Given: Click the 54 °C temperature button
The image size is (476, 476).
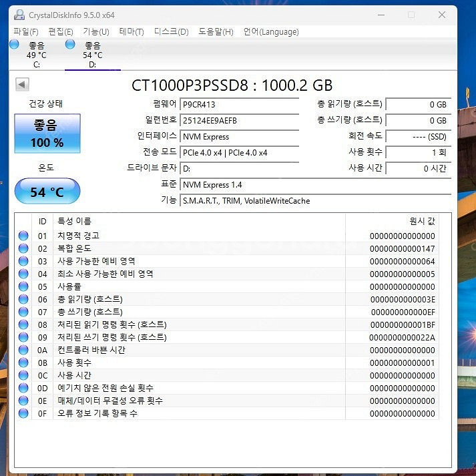Looking at the screenshot, I should pyautogui.click(x=47, y=192).
